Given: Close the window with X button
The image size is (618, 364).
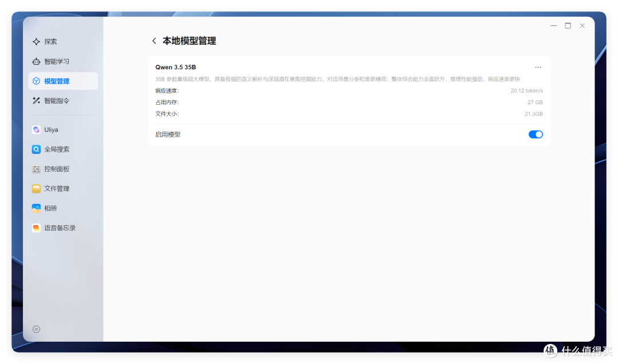Looking at the screenshot, I should click(582, 26).
